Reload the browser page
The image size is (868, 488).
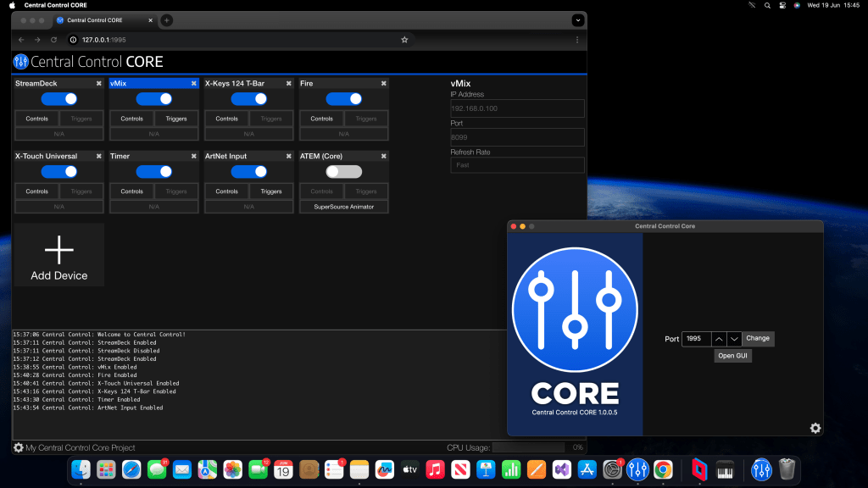(53, 40)
